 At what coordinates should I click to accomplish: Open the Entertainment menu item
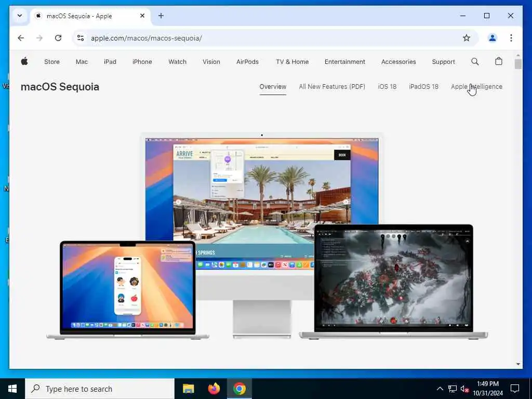click(x=345, y=62)
